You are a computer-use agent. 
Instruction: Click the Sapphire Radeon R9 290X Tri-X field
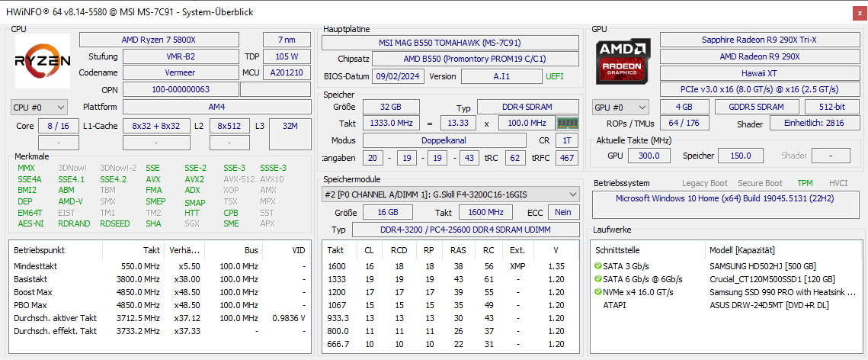760,40
